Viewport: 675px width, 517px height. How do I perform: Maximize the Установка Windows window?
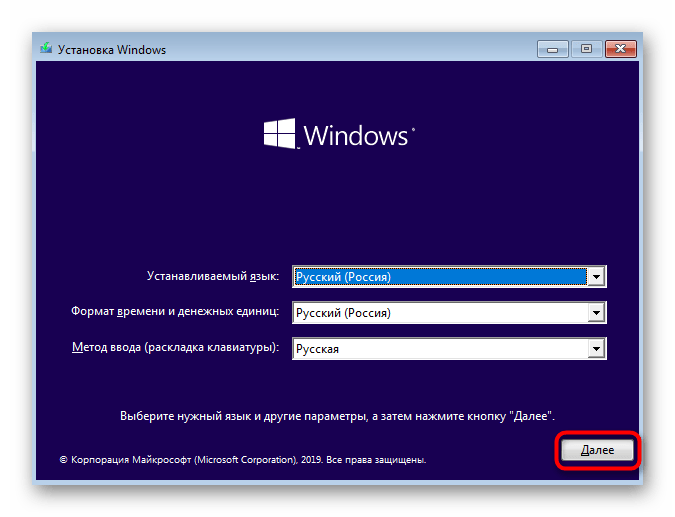pos(586,49)
